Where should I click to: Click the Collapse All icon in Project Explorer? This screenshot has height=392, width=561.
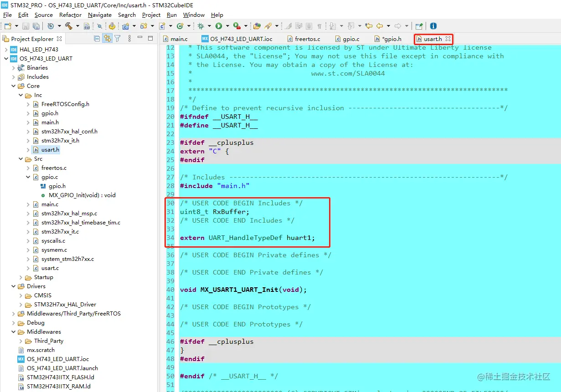pyautogui.click(x=97, y=38)
